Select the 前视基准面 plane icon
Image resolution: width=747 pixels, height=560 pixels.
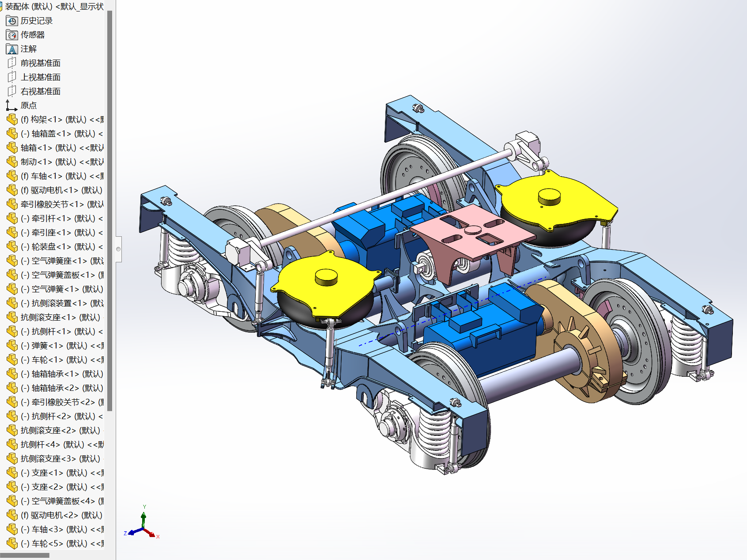pos(12,63)
